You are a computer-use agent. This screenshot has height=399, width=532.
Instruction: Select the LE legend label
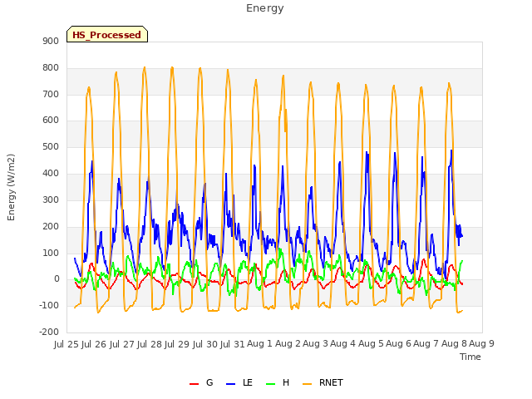coord(248,382)
